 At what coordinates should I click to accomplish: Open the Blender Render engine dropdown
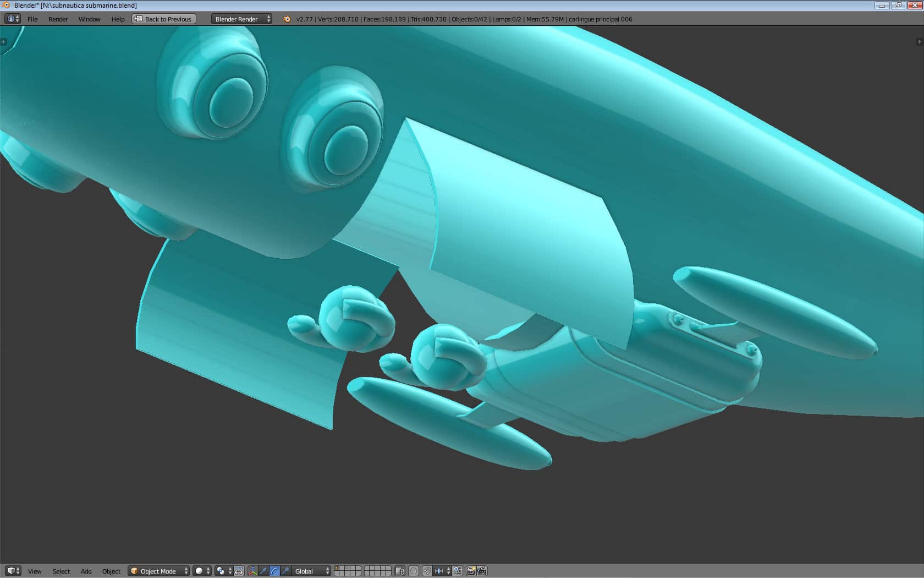(242, 19)
